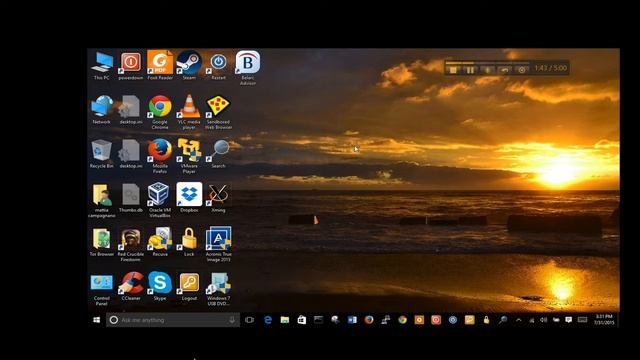The image size is (640, 360).
Task: Select the Recycle Bin icon
Action: pyautogui.click(x=102, y=154)
